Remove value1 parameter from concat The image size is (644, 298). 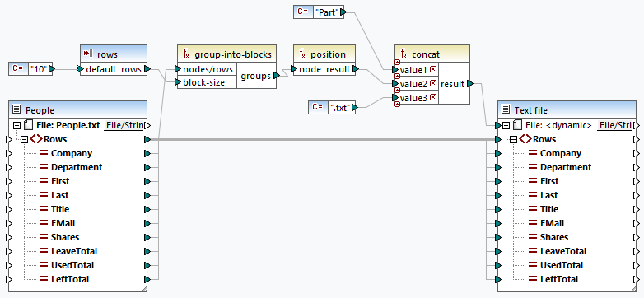tap(433, 70)
